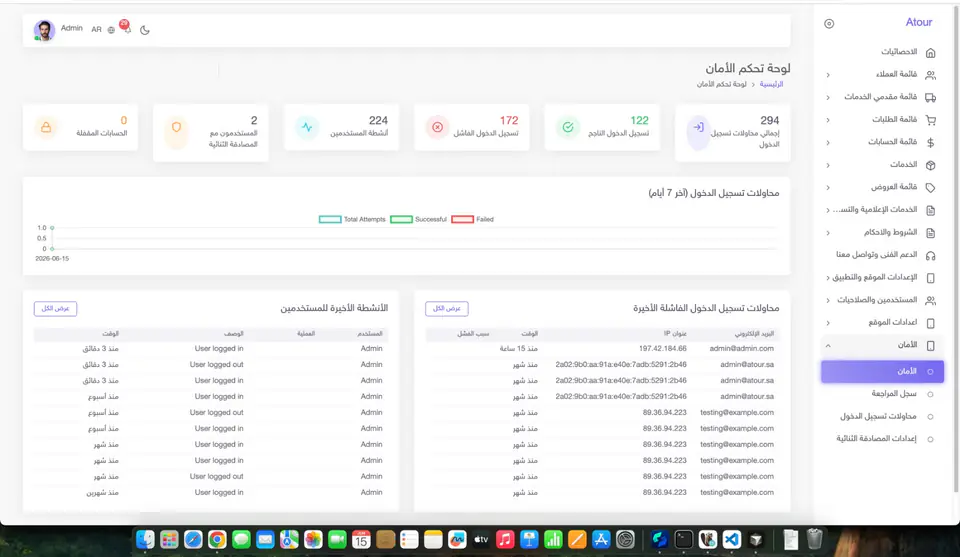Click the 2026-06-15 chart date label
Viewport: 960px width, 557px height.
(x=52, y=259)
